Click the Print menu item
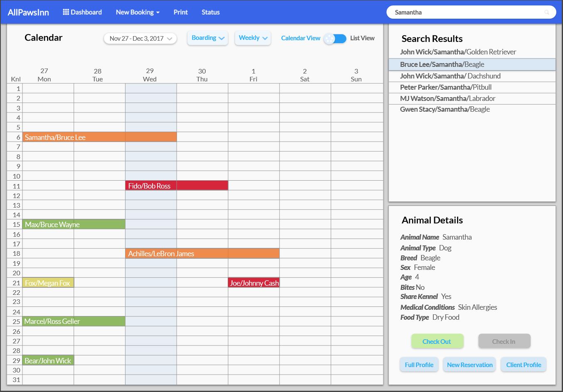Viewport: 563px width, 392px height. tap(180, 12)
